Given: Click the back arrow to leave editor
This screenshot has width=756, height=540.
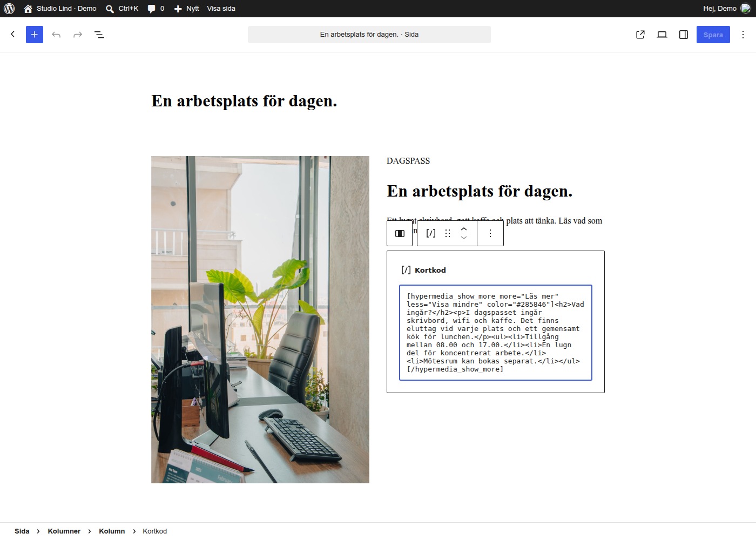Looking at the screenshot, I should click(13, 35).
